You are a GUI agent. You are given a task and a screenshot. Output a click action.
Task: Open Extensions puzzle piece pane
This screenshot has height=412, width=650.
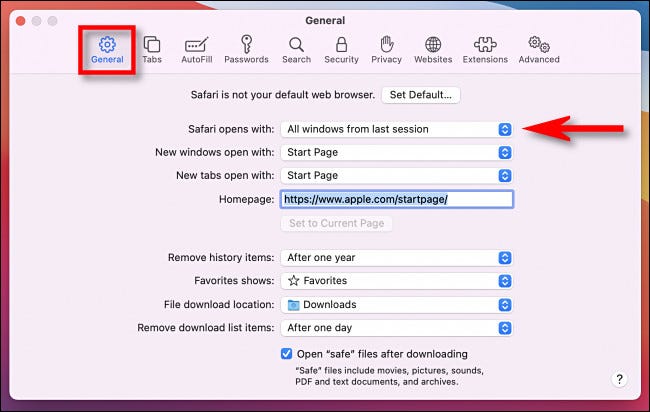click(485, 50)
